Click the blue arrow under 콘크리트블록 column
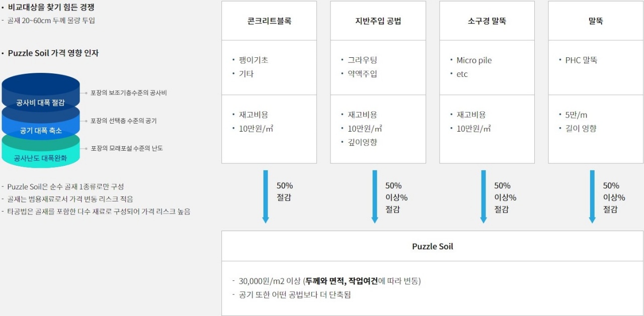 click(x=266, y=196)
